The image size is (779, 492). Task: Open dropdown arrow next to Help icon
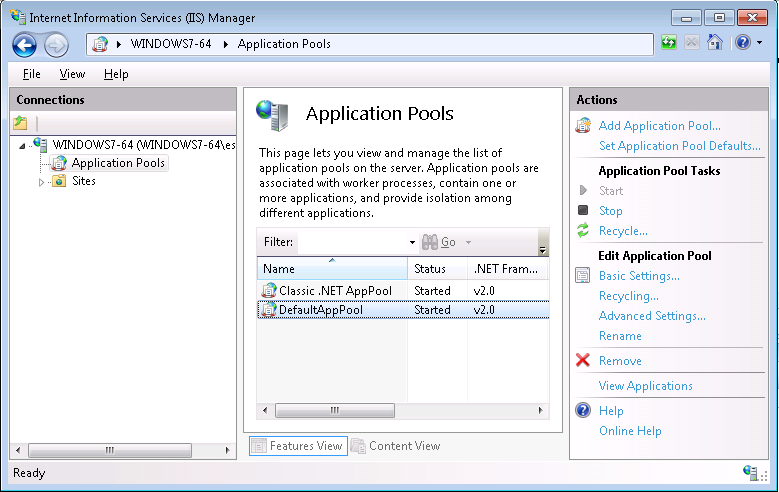[759, 43]
